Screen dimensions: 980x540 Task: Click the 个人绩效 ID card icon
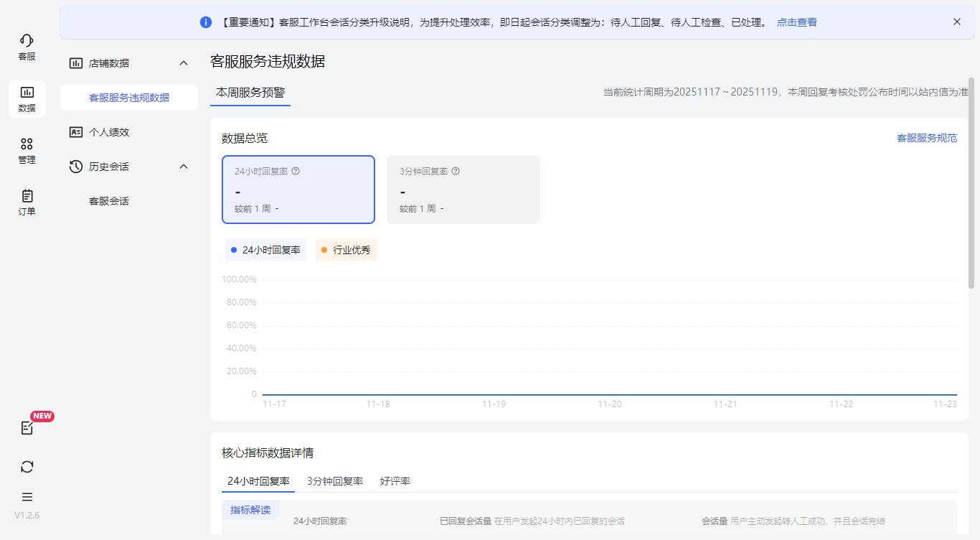click(76, 132)
